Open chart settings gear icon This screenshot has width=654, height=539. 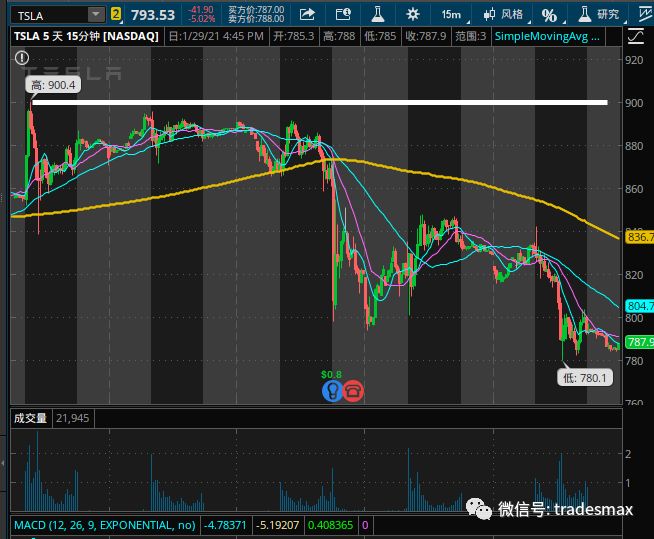click(413, 15)
